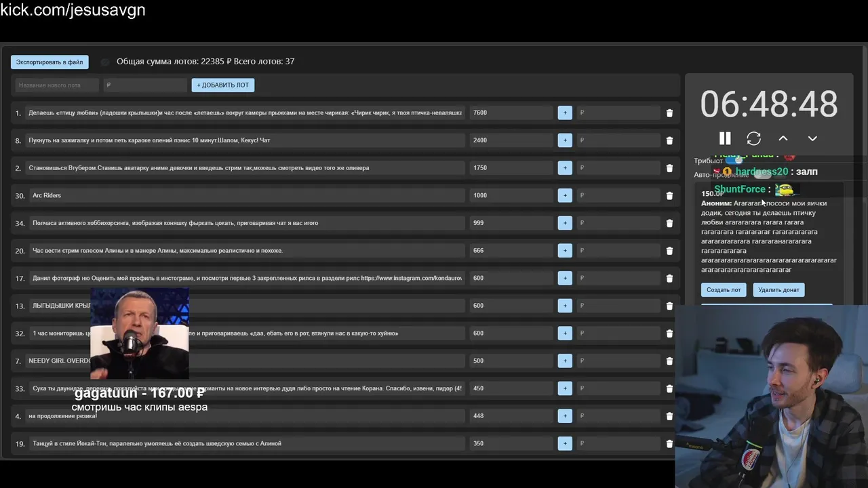The width and height of the screenshot is (868, 488).
Task: Click Создать лот for the donation
Action: click(724, 289)
